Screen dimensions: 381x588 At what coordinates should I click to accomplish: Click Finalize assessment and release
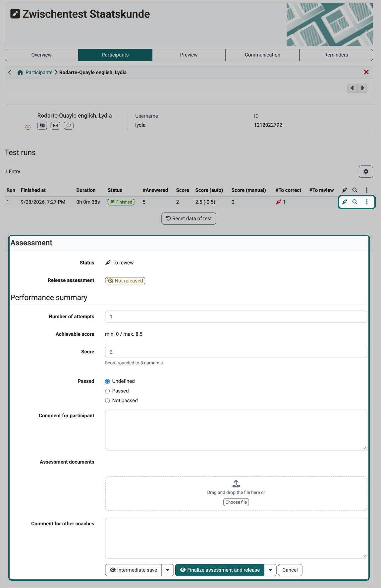[x=220, y=570]
